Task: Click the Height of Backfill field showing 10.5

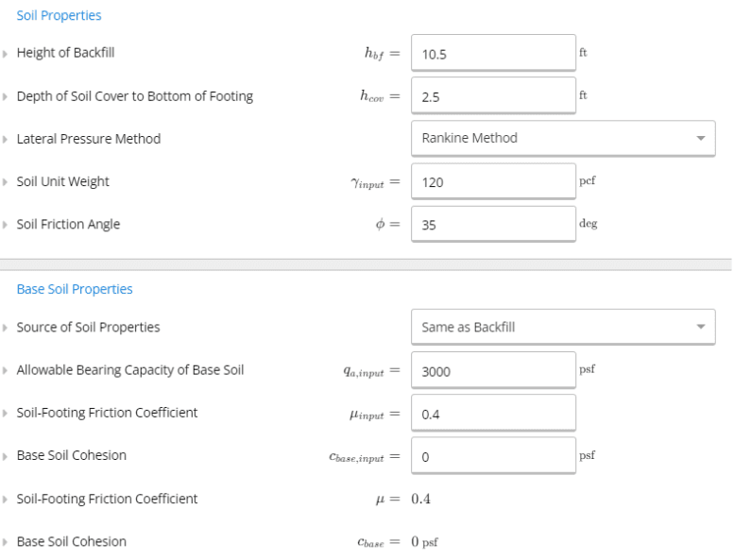Action: pyautogui.click(x=493, y=53)
